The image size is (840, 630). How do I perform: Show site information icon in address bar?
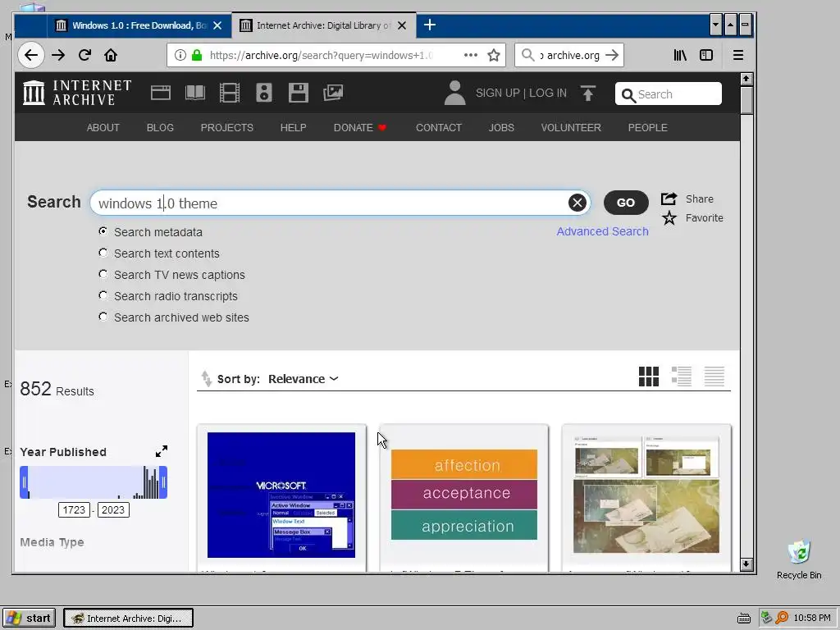[180, 55]
